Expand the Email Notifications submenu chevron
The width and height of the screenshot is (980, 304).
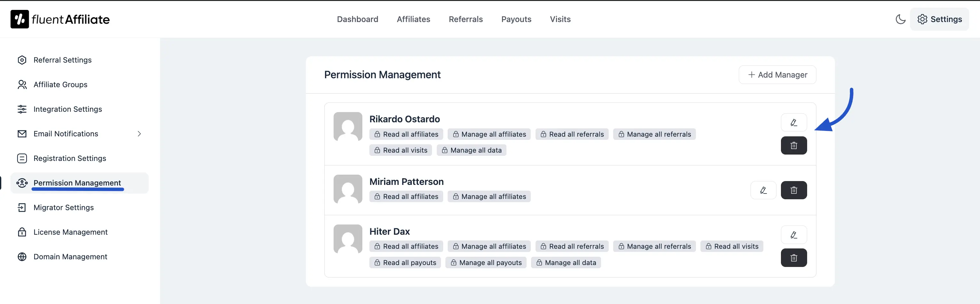click(139, 133)
